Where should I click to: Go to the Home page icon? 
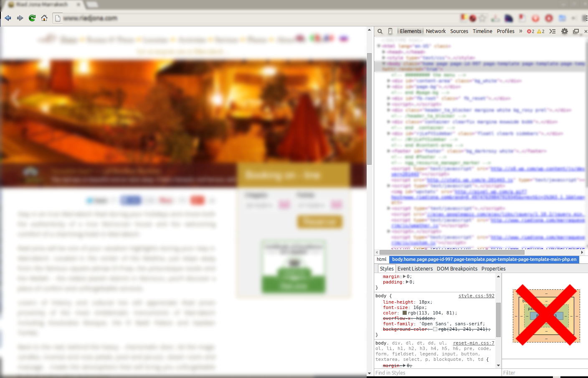tap(44, 18)
